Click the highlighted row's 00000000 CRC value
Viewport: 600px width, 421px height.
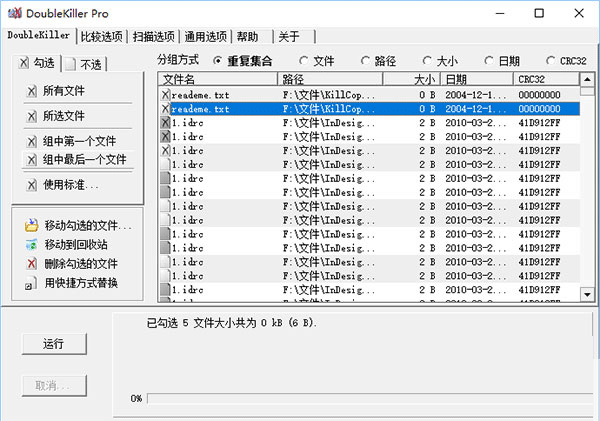pyautogui.click(x=539, y=109)
